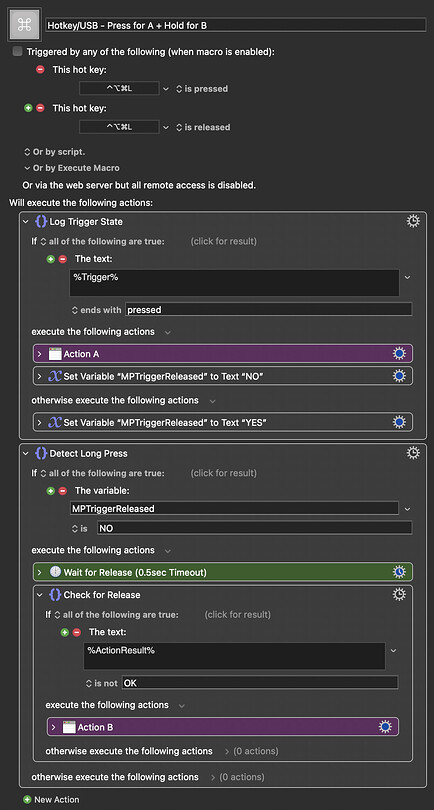Click the Action A group icon
This screenshot has width=434, height=810.
[55, 354]
